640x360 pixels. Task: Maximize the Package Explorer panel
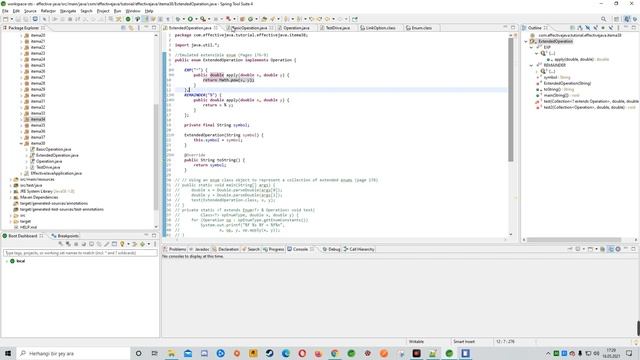[x=154, y=28]
